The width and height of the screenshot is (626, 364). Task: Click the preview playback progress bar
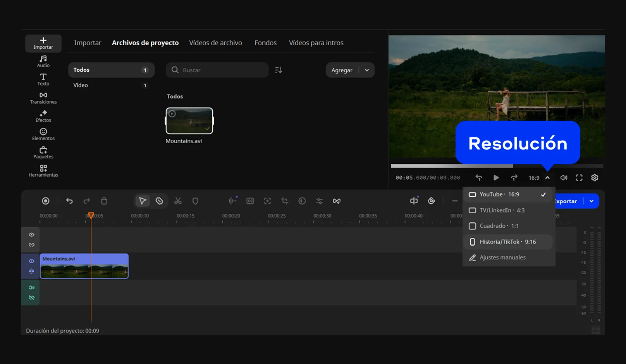497,166
